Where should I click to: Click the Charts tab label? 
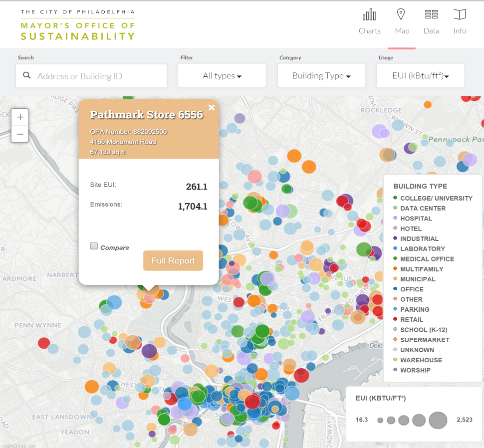click(369, 31)
